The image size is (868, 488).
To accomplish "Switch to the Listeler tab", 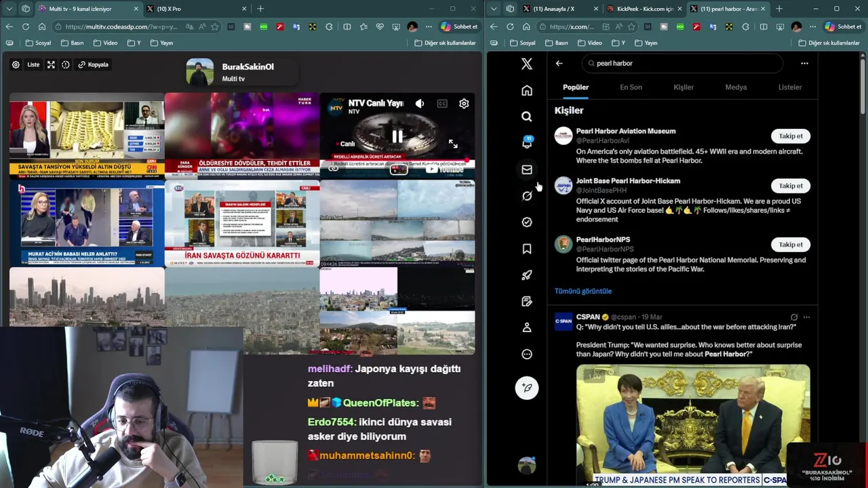I will (x=790, y=87).
